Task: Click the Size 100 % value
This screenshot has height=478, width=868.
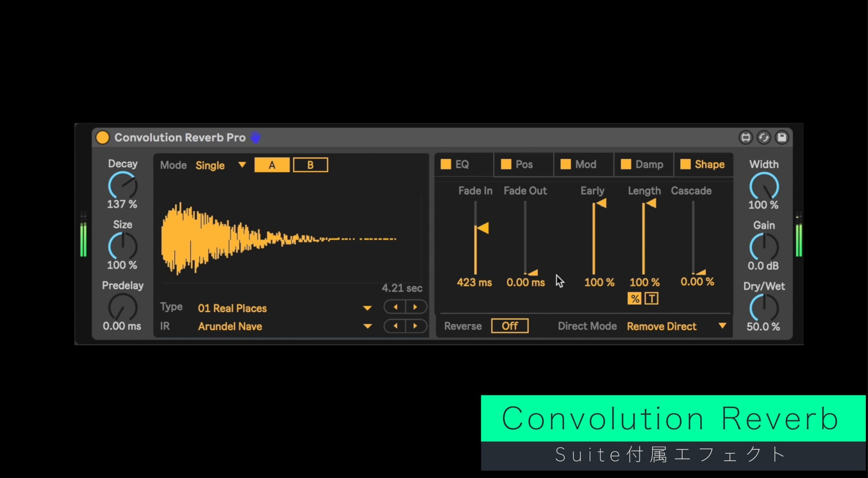Action: [122, 265]
